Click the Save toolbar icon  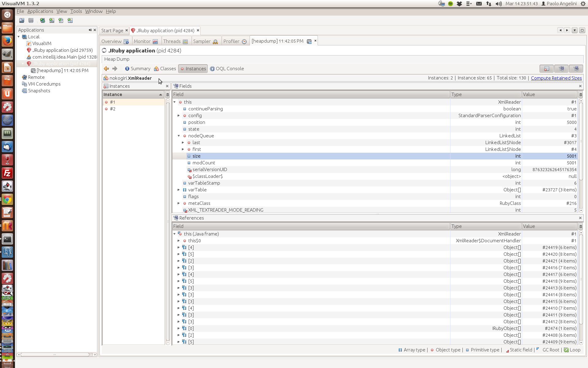(x=31, y=21)
